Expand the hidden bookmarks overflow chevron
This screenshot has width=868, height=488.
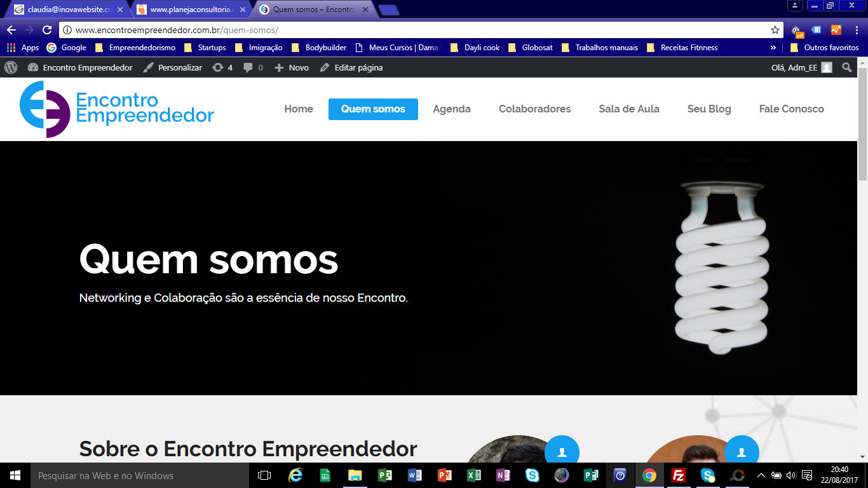pos(773,48)
